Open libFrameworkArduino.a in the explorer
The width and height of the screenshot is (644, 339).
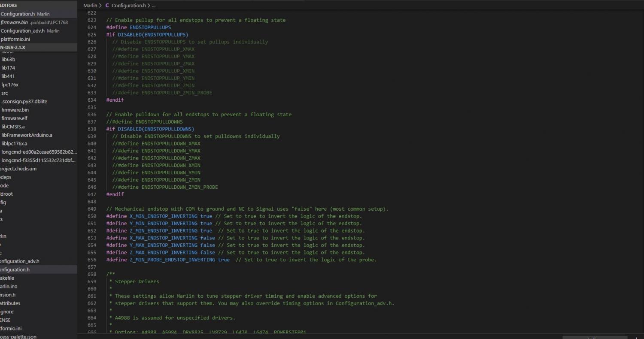point(27,135)
